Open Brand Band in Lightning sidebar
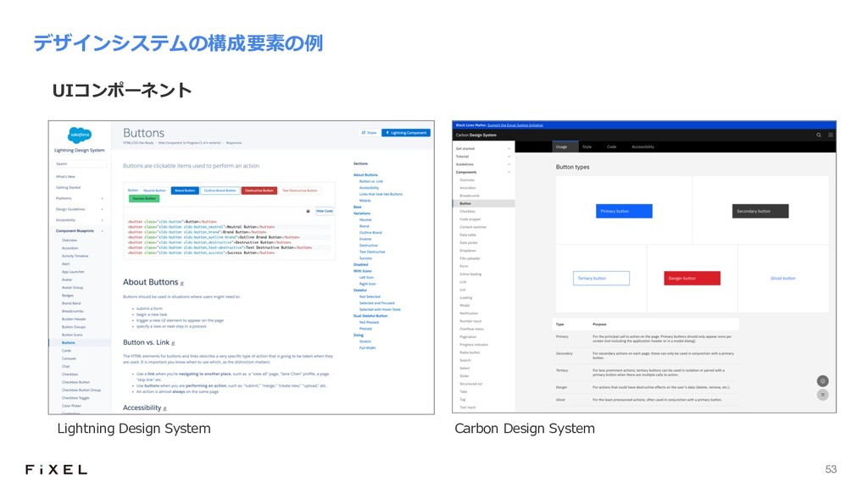Screen dimensions: 868x488 [x=71, y=303]
